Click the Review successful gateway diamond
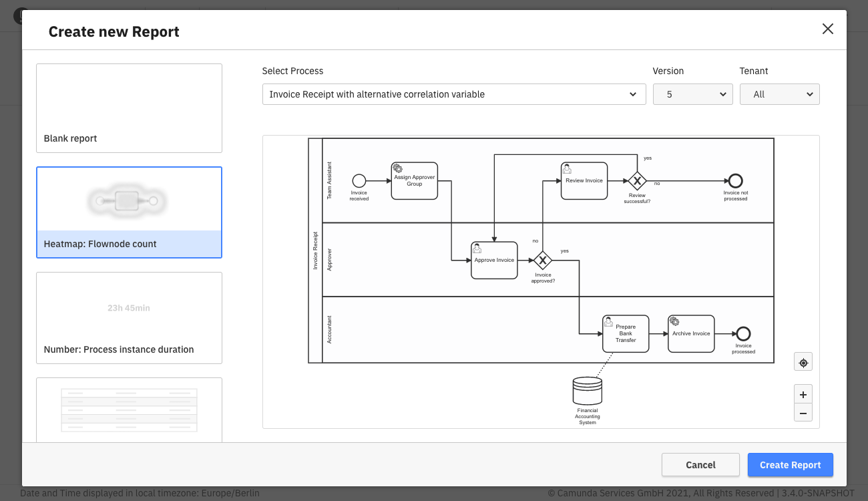The image size is (868, 501). (x=637, y=180)
